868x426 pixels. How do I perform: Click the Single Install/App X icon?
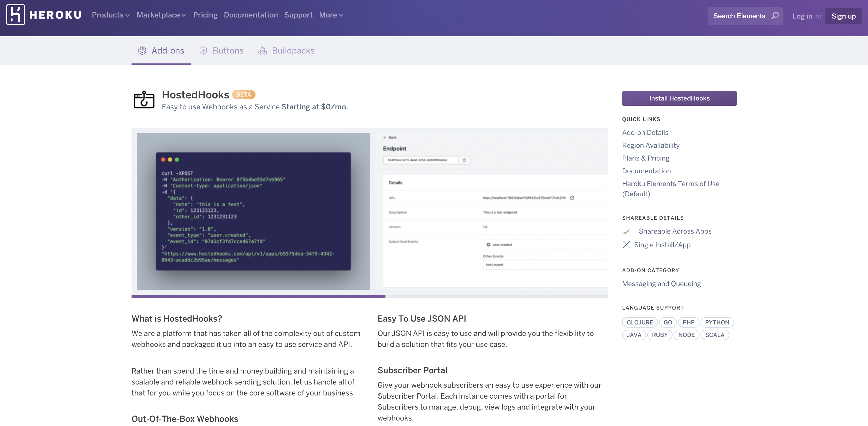(x=626, y=245)
